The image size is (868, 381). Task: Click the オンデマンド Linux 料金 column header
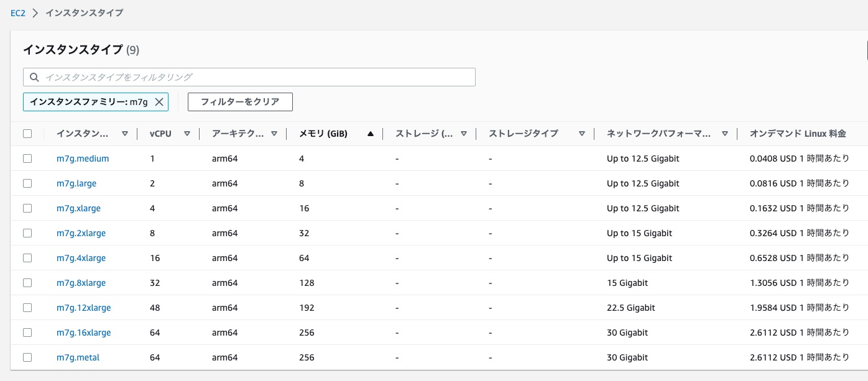coord(798,134)
